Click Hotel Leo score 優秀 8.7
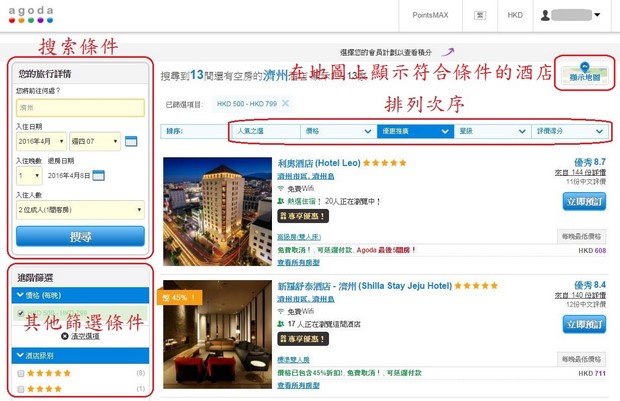 point(590,162)
